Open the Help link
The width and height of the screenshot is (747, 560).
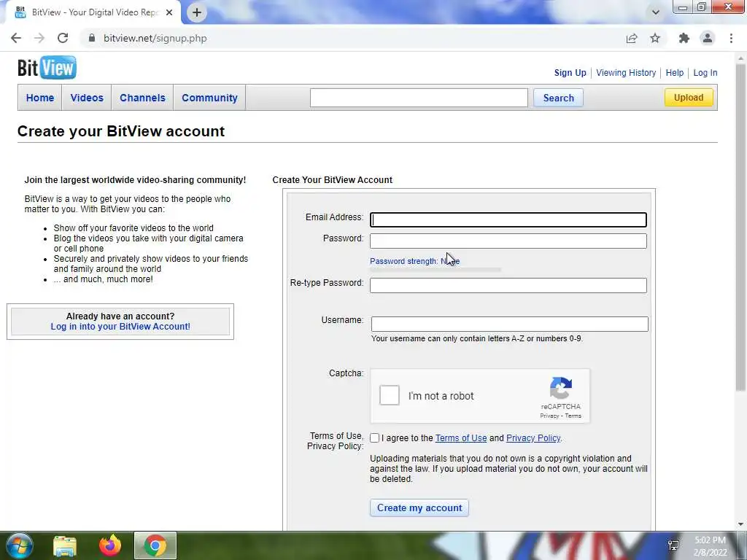tap(675, 73)
